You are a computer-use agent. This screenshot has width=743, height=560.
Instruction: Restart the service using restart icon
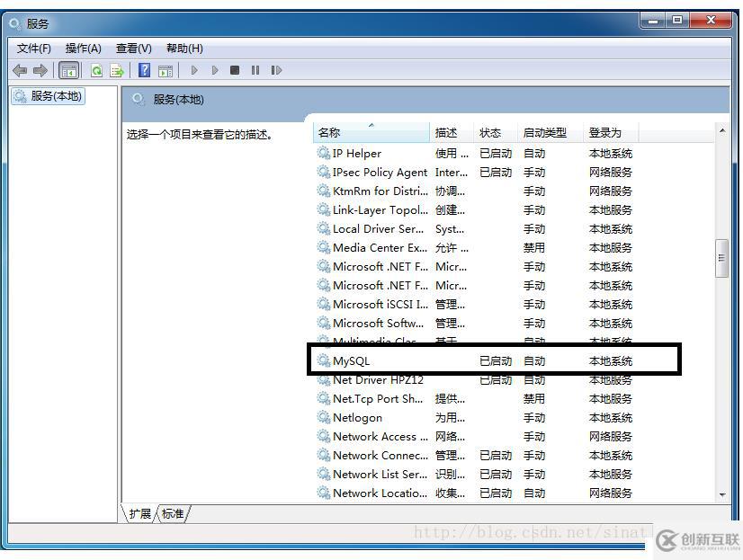coord(277,70)
